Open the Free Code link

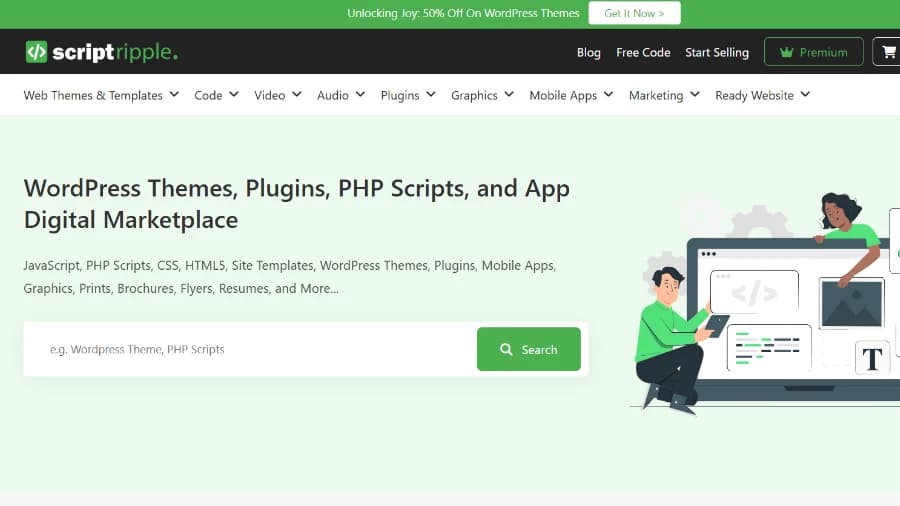point(643,52)
